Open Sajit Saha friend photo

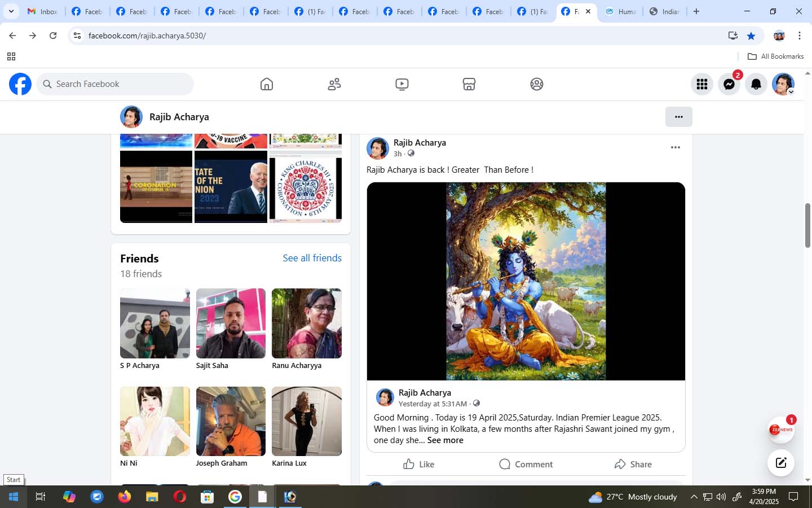point(231,323)
